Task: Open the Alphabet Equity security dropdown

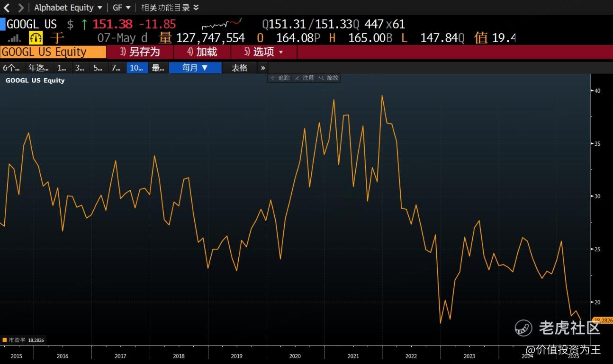Action: click(68, 8)
